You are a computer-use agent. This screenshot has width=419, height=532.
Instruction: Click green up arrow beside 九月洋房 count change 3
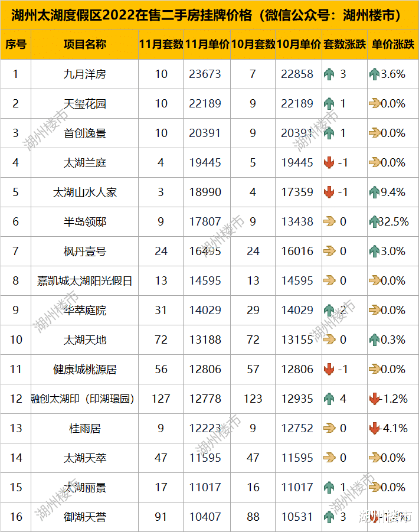pos(329,74)
